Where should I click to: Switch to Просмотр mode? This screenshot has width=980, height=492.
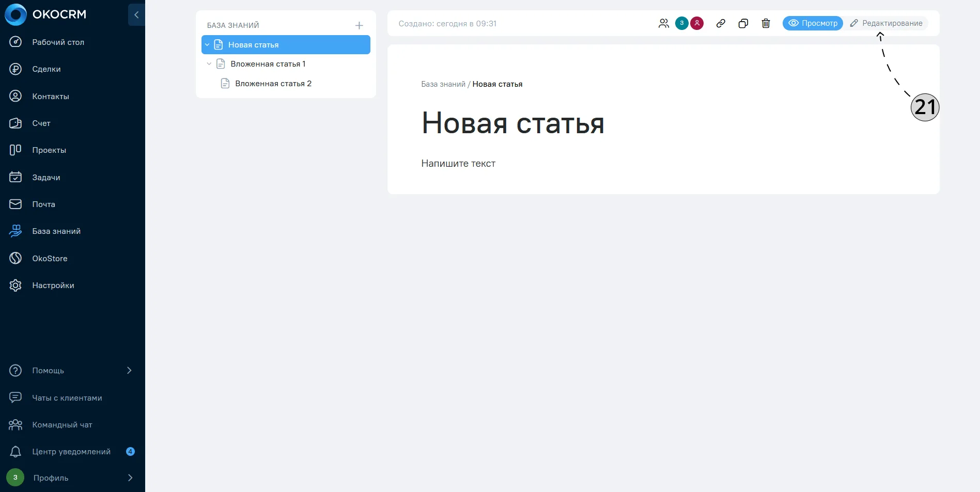[x=813, y=23]
